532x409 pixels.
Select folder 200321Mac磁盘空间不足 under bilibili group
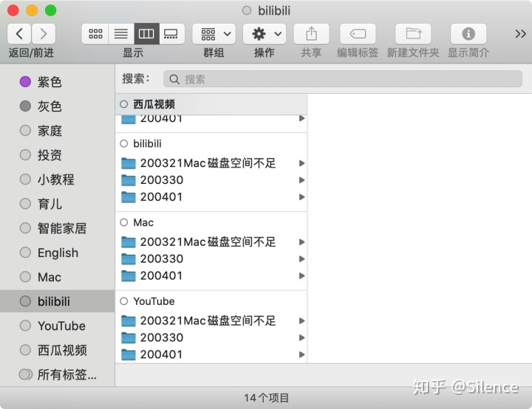click(x=211, y=163)
